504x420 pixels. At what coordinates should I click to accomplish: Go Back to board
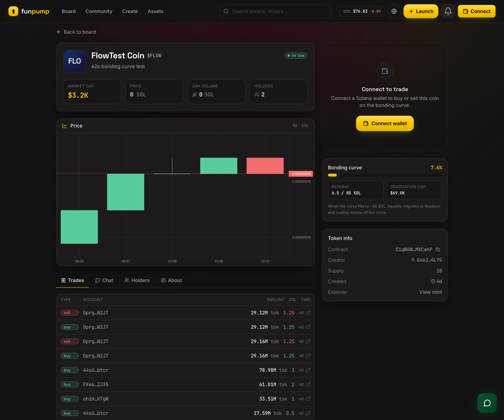coord(76,32)
